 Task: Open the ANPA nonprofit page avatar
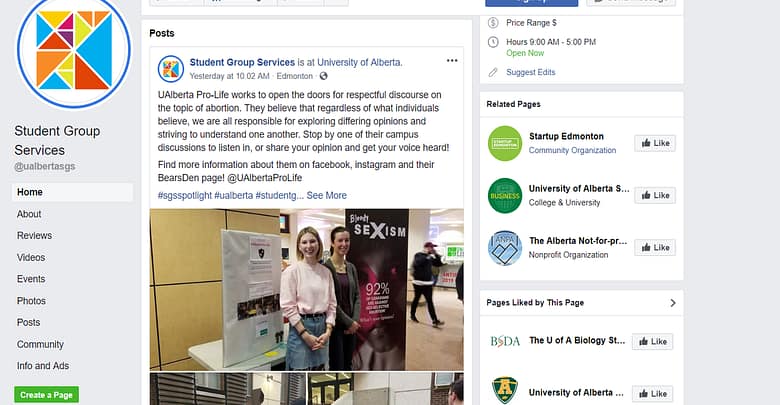click(504, 248)
